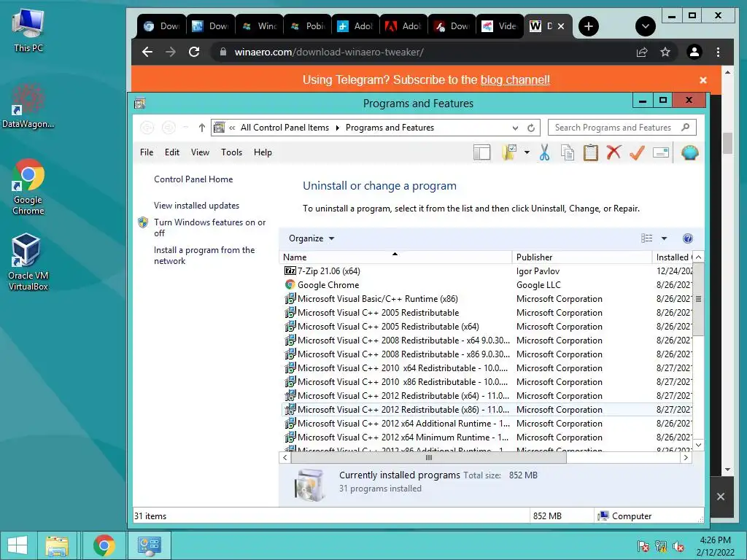Screen dimensions: 747x560
Task: Click the Rename card toolbar icon
Action: coord(661,152)
